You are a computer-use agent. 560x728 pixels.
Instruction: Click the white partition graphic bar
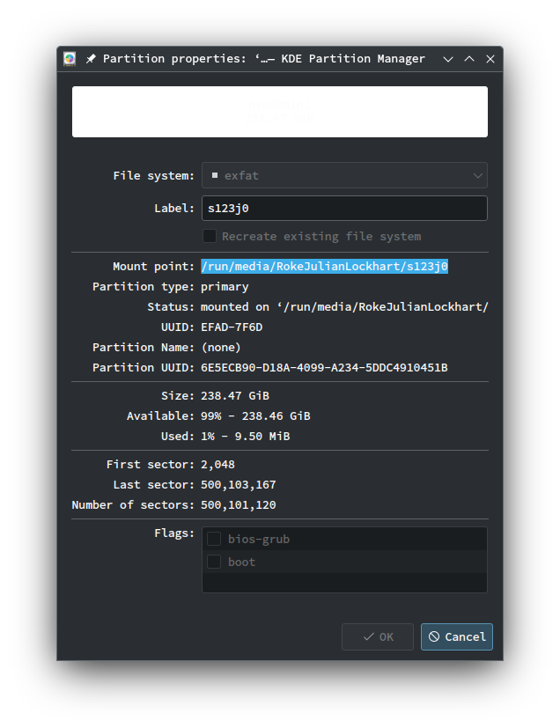(280, 112)
